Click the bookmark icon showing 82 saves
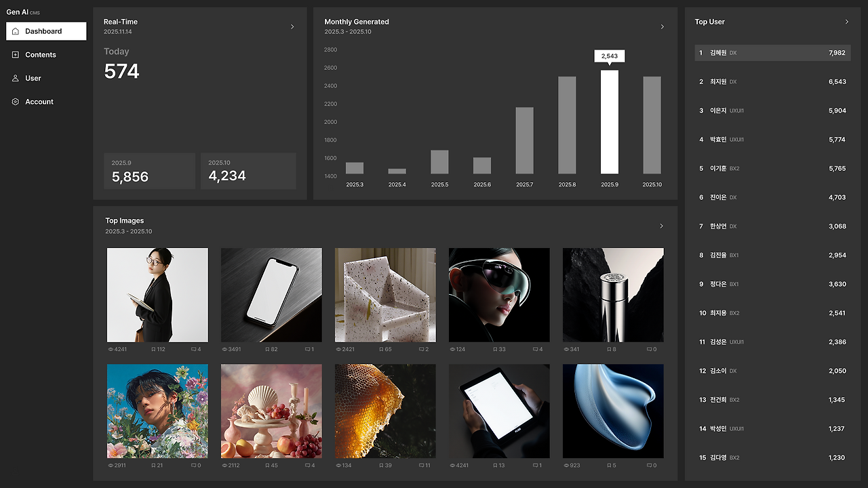868x488 pixels. (267, 350)
